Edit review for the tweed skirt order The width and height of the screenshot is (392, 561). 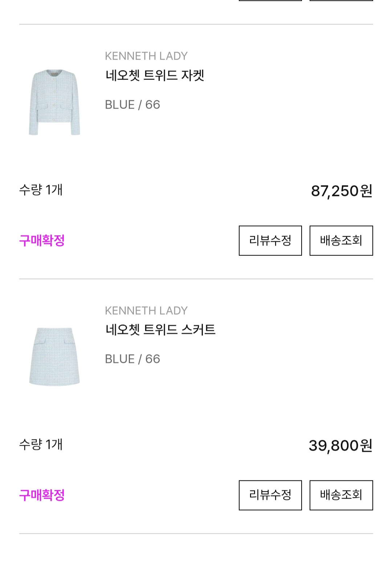point(270,495)
